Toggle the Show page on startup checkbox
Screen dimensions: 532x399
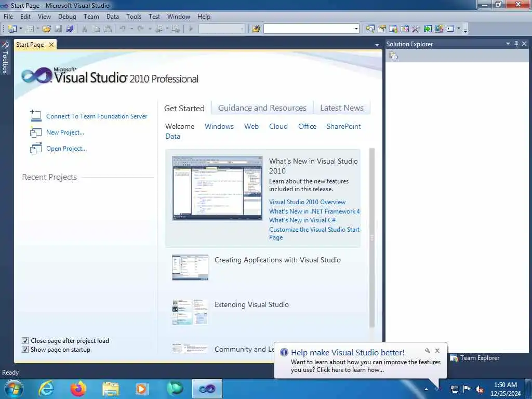(x=25, y=350)
